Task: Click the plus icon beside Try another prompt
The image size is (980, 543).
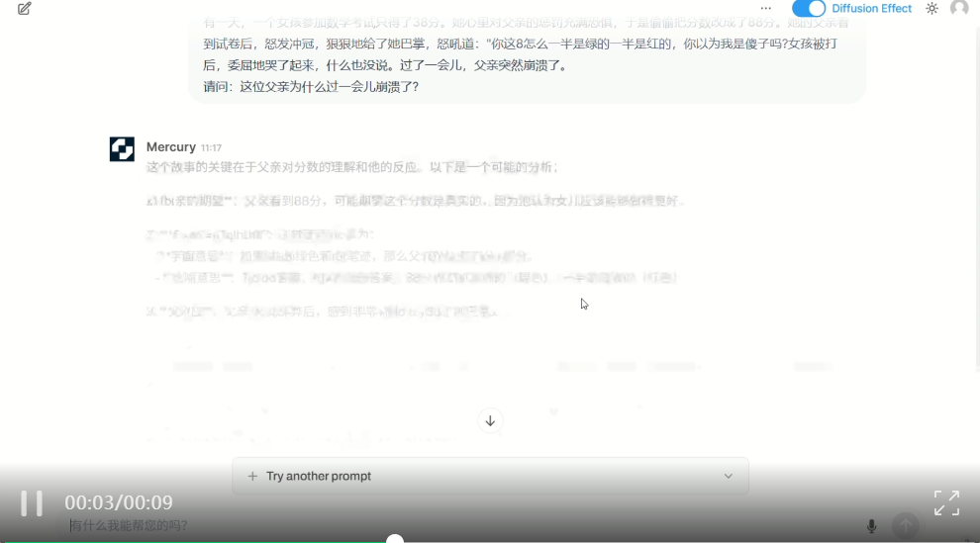Action: pyautogui.click(x=252, y=476)
